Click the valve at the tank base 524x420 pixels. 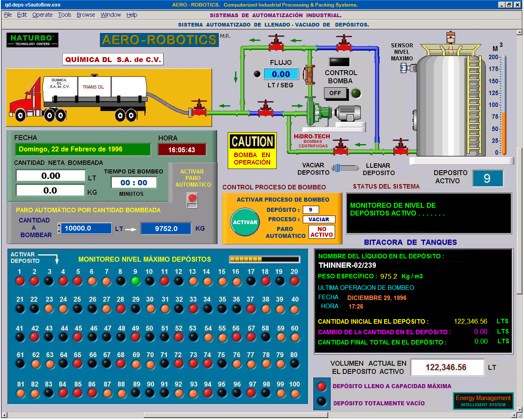[x=401, y=147]
